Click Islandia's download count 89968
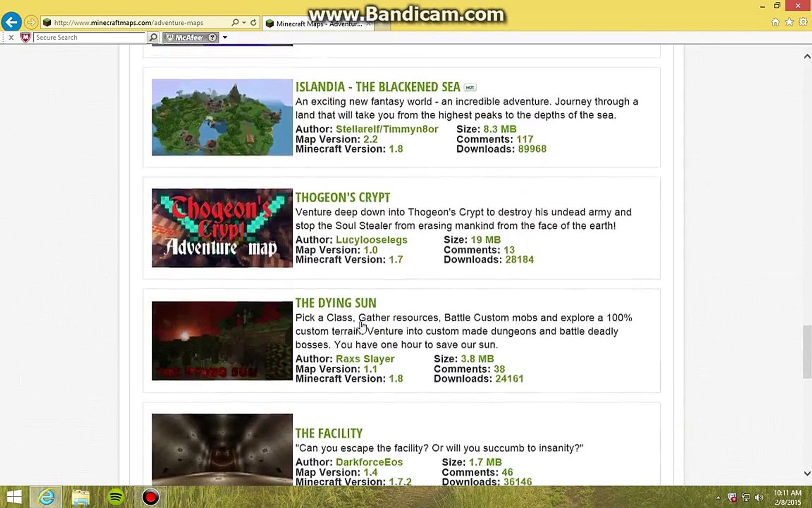Image resolution: width=812 pixels, height=508 pixels. pos(532,149)
